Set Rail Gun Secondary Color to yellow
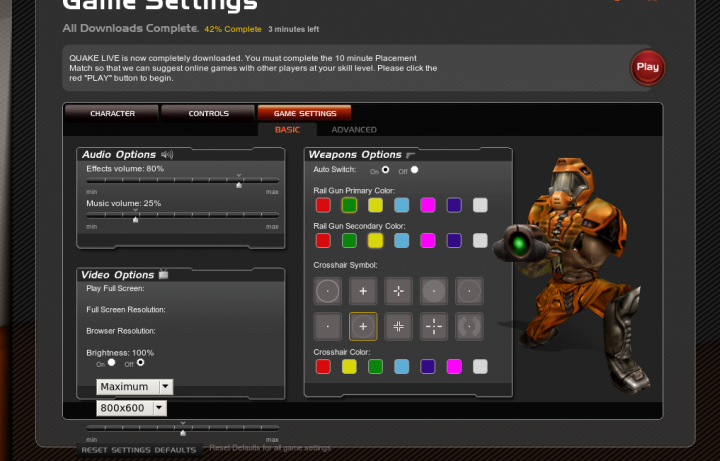 point(376,241)
